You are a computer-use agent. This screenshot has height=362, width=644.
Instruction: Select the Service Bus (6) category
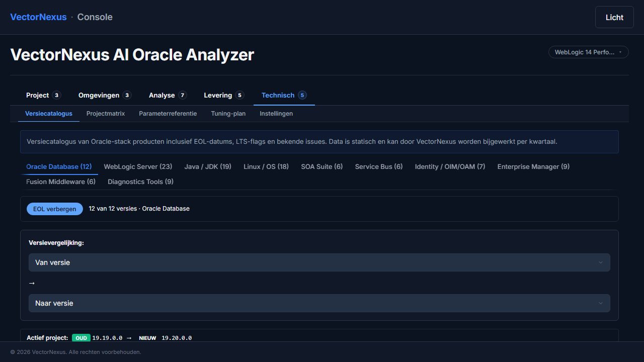[379, 166]
